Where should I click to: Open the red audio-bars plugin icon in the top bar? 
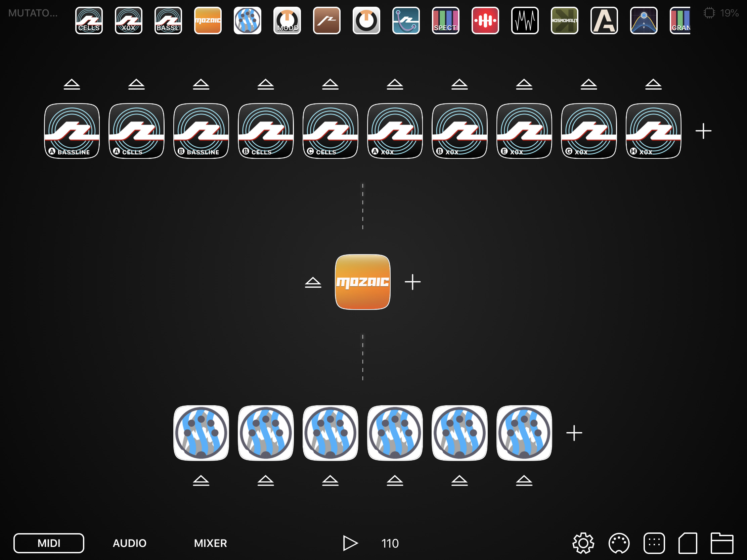click(485, 20)
